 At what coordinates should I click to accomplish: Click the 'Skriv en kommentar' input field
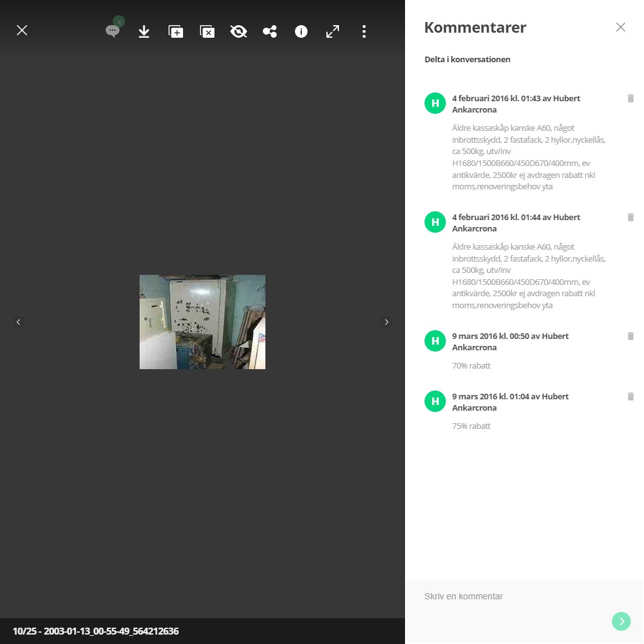pyautogui.click(x=513, y=596)
